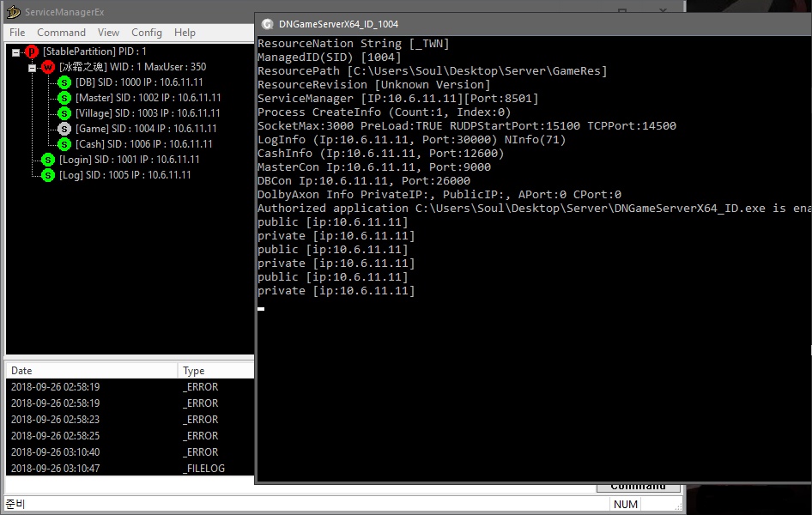Image resolution: width=812 pixels, height=515 pixels.
Task: Click the DNGameServerX64 console window icon
Action: [268, 24]
